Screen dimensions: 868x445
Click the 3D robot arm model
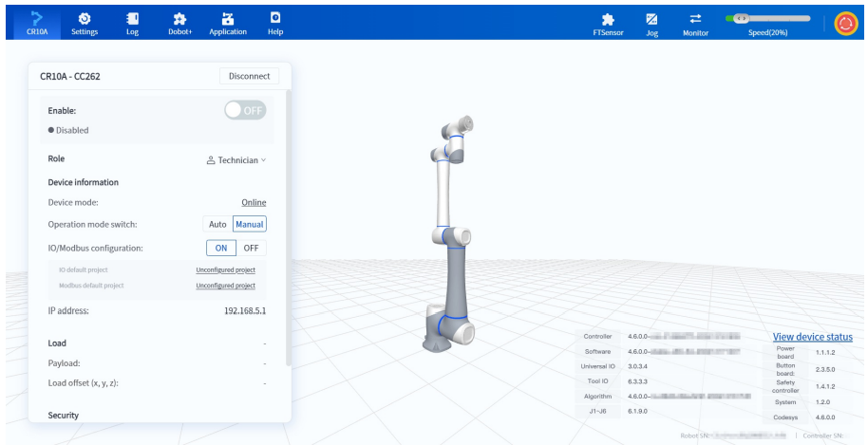(449, 233)
